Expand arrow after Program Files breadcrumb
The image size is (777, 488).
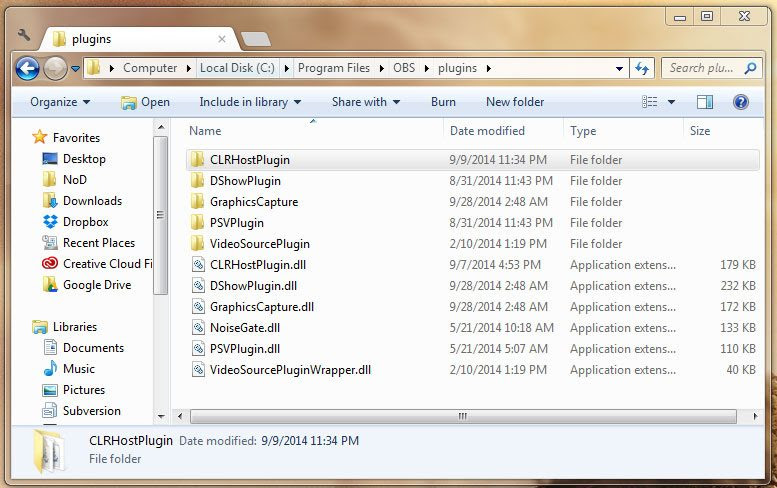pyautogui.click(x=382, y=68)
